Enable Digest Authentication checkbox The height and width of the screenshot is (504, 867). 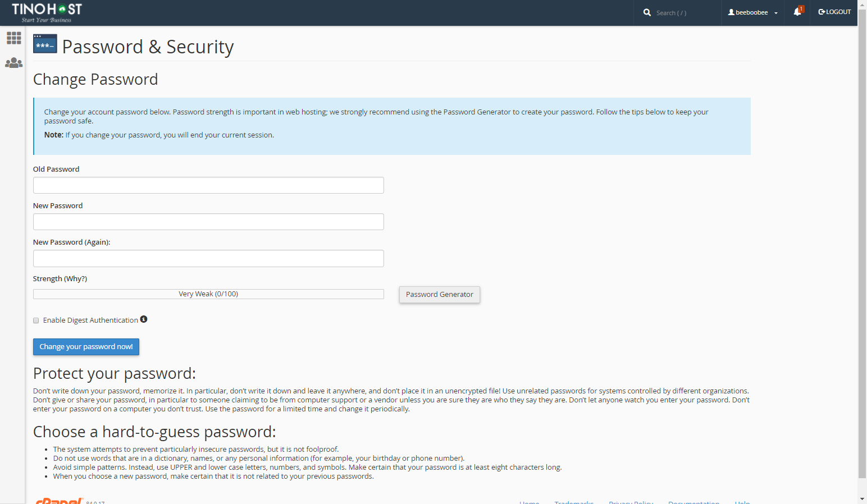point(36,320)
